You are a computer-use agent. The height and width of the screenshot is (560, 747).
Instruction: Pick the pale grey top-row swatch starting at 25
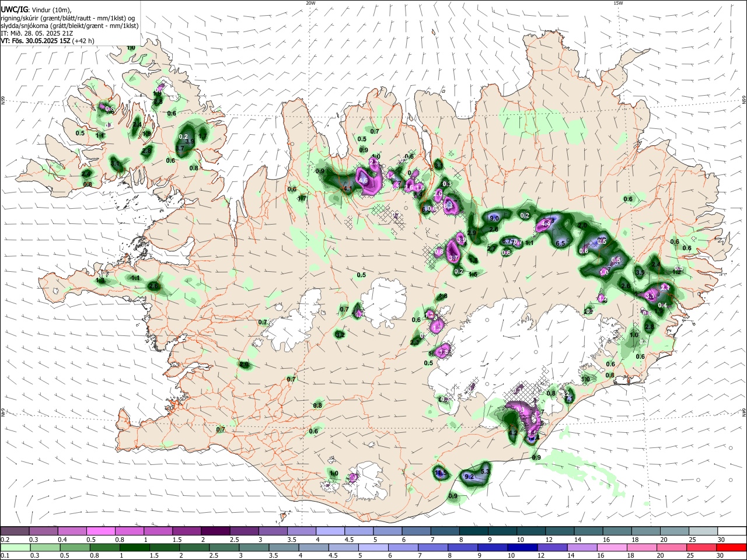point(703,531)
